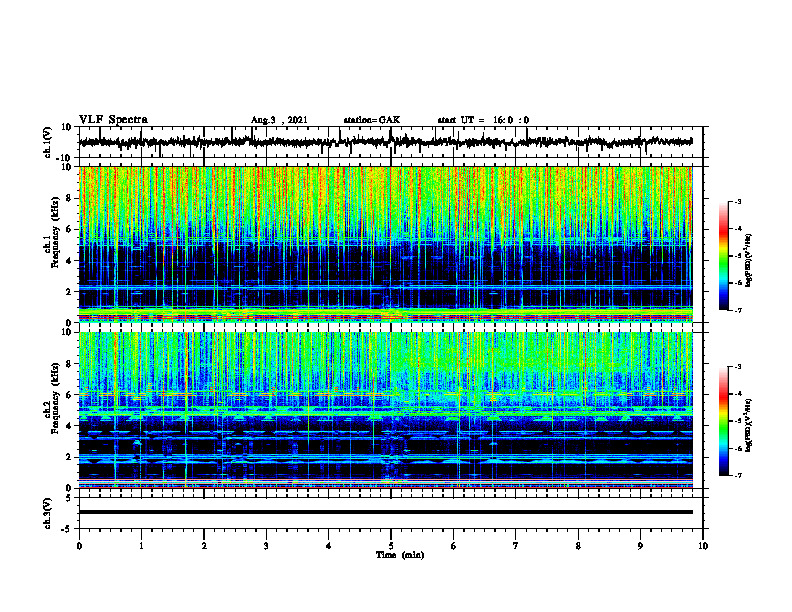
Task: Select the "start UT = 16:0 :0" text
Action: click(x=483, y=120)
